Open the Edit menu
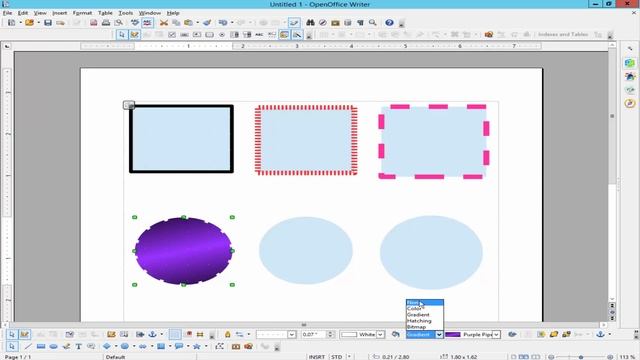640x360 pixels. [x=23, y=13]
